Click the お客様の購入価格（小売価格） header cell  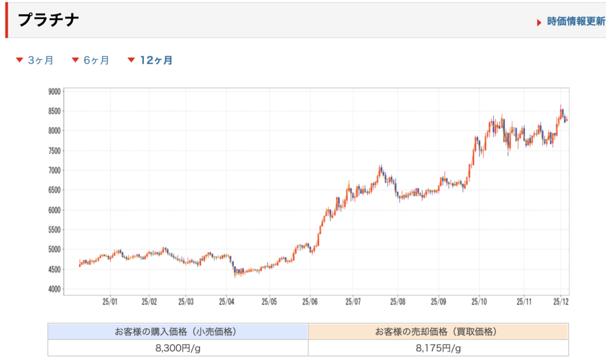178,331
